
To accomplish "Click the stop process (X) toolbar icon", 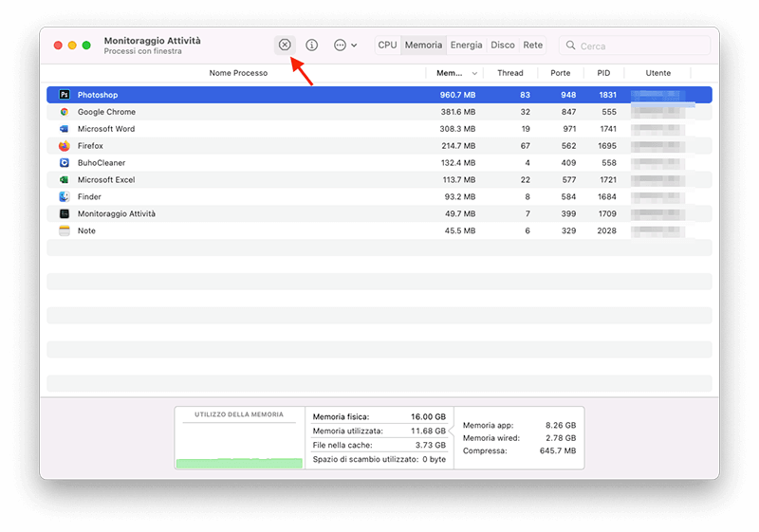I will [x=285, y=45].
